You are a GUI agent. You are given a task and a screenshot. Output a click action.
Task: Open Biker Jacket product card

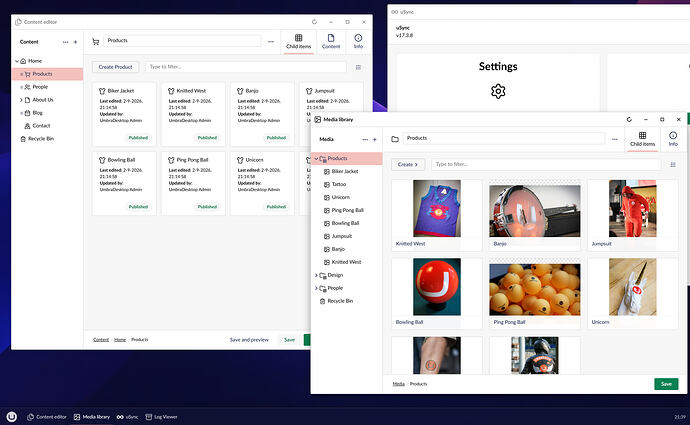click(124, 114)
